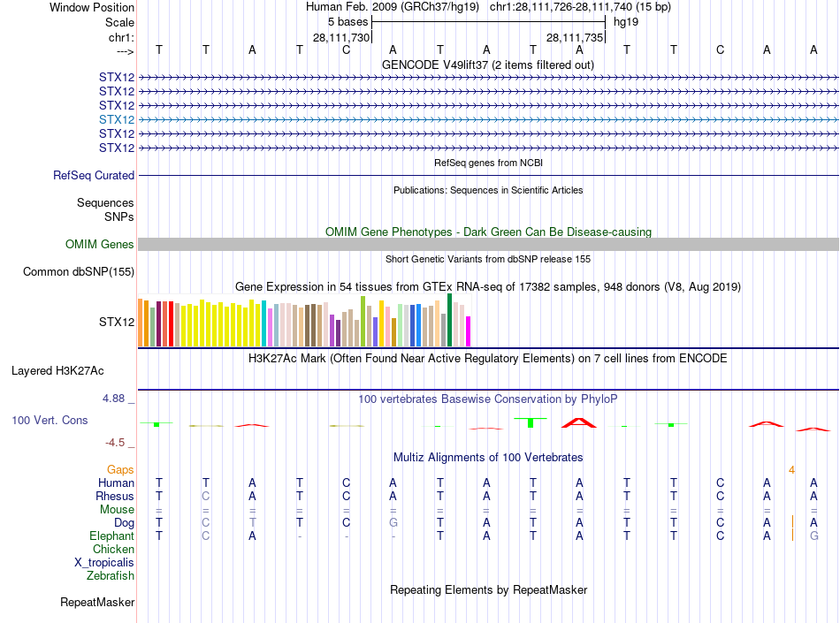This screenshot has height=623, width=840.
Task: Click the RefSeq Curated intron line
Action: tap(488, 175)
